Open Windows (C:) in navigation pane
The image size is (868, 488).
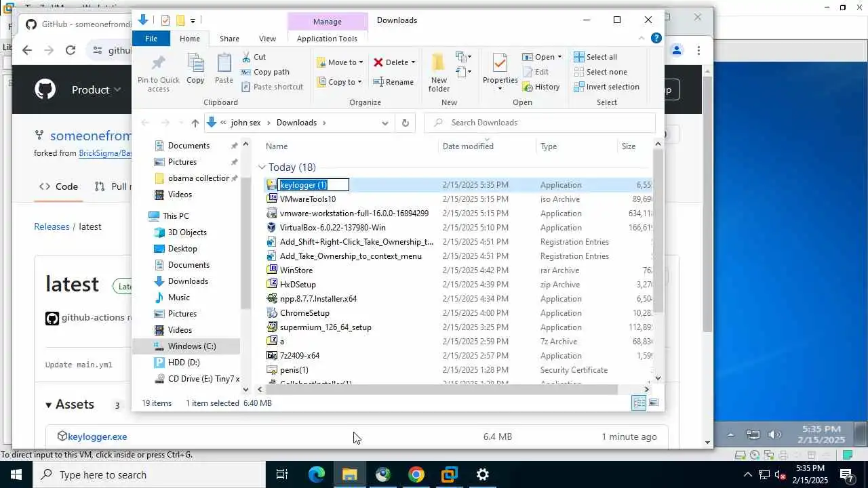coord(191,346)
